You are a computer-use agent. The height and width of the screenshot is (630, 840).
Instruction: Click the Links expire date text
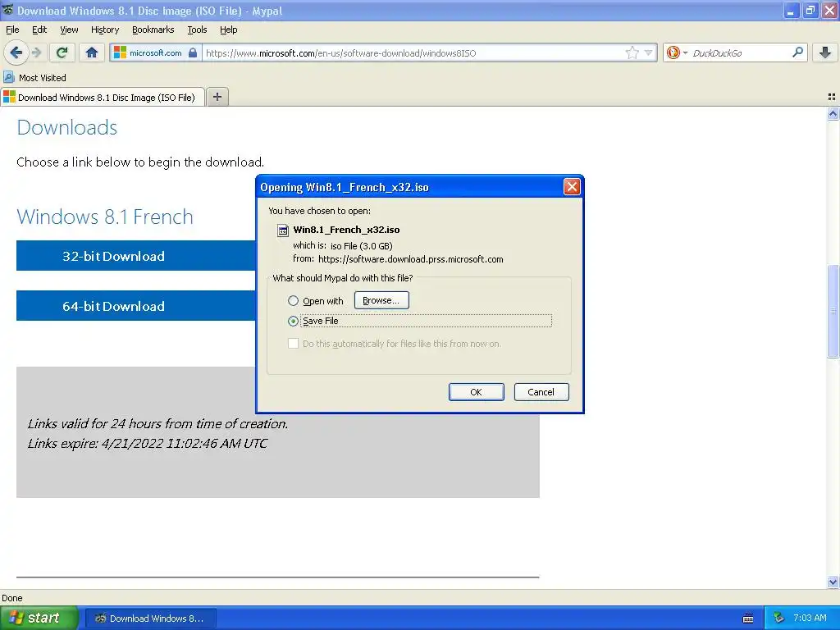click(148, 443)
